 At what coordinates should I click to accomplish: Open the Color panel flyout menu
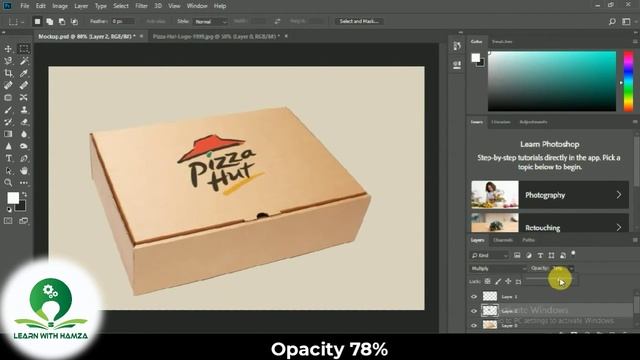[635, 42]
